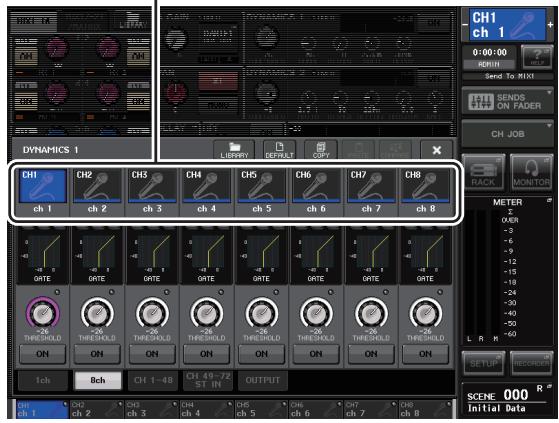Copy dynamics settings with COPY icon
Screen dimensions: 559x423
point(321,150)
